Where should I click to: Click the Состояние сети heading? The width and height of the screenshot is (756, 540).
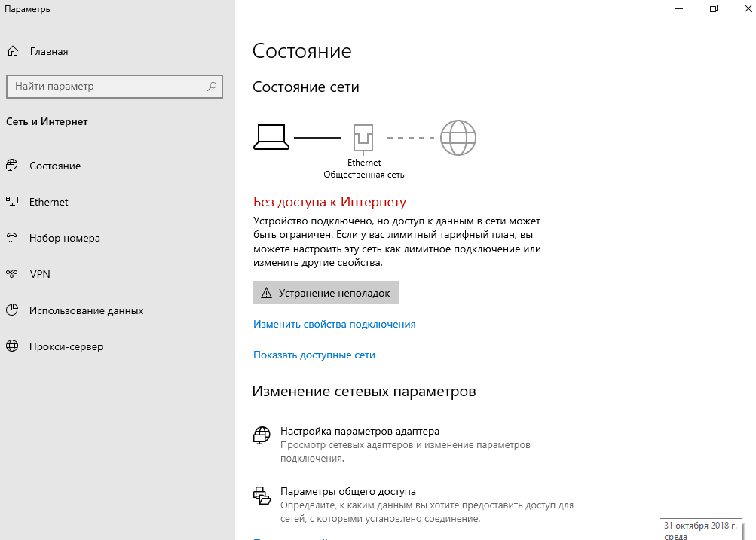point(306,87)
